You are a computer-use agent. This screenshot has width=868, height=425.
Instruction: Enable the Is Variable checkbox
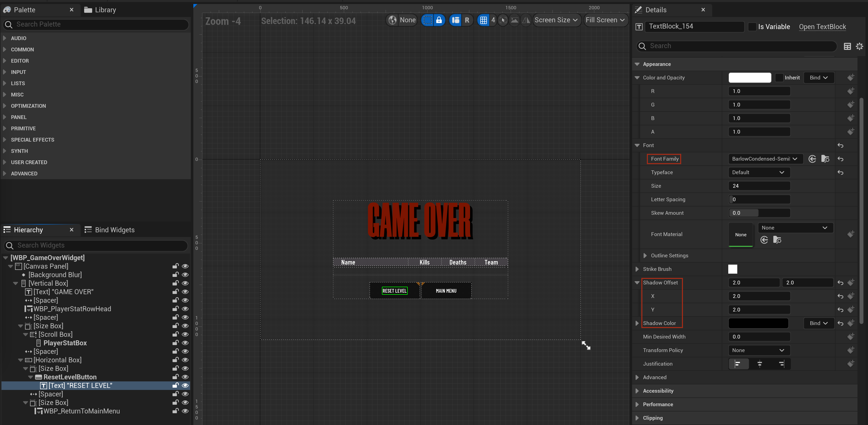click(x=752, y=27)
